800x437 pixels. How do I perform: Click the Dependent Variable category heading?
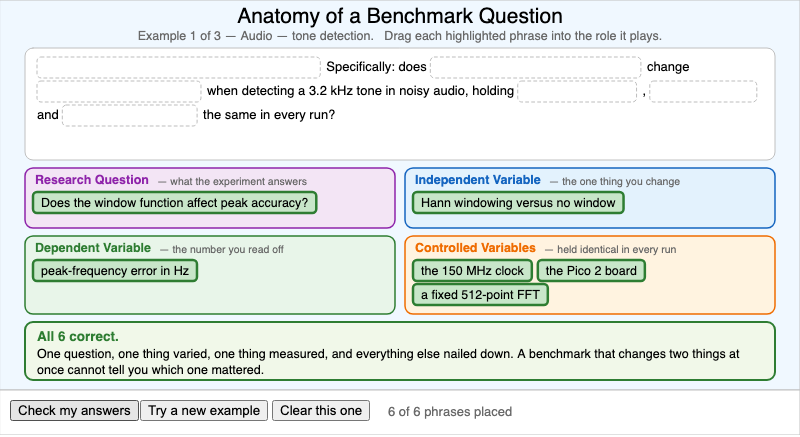(x=93, y=248)
